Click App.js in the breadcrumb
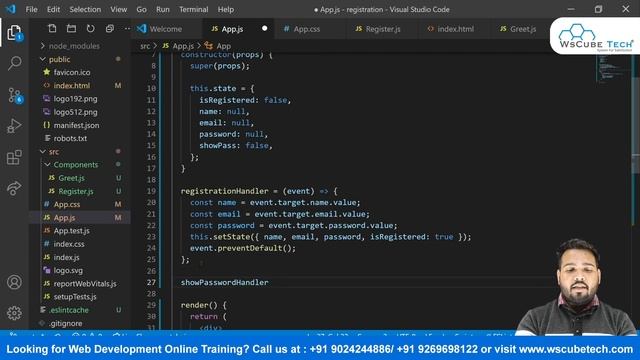The image size is (640, 360). pos(183,46)
